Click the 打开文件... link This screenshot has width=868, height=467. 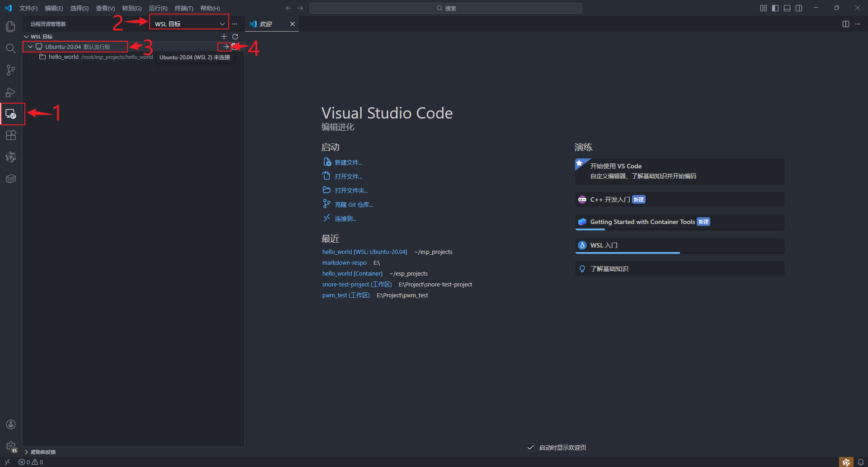(x=349, y=176)
